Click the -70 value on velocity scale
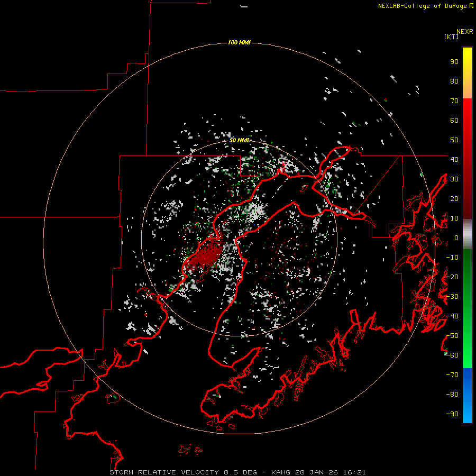Image resolution: width=476 pixels, height=476 pixels. (452, 375)
